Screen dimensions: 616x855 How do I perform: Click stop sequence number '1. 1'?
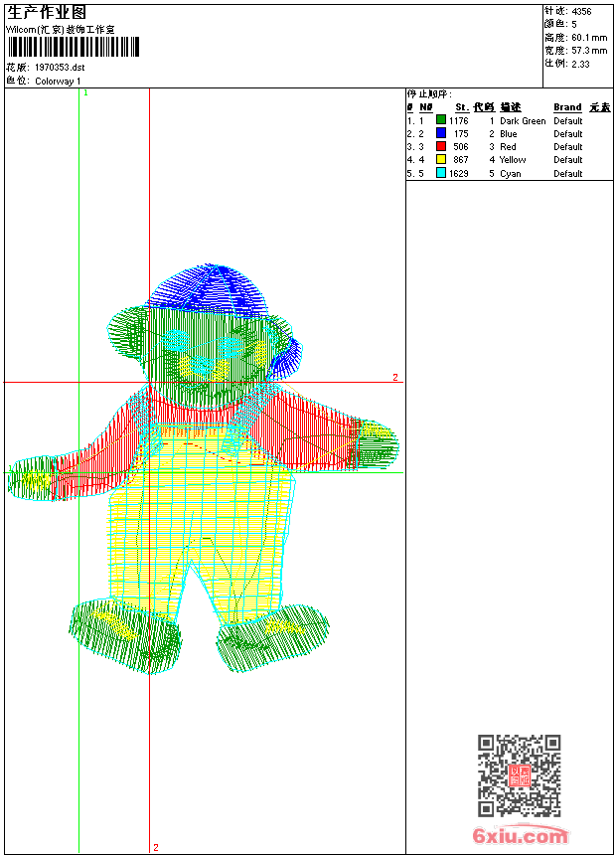415,121
